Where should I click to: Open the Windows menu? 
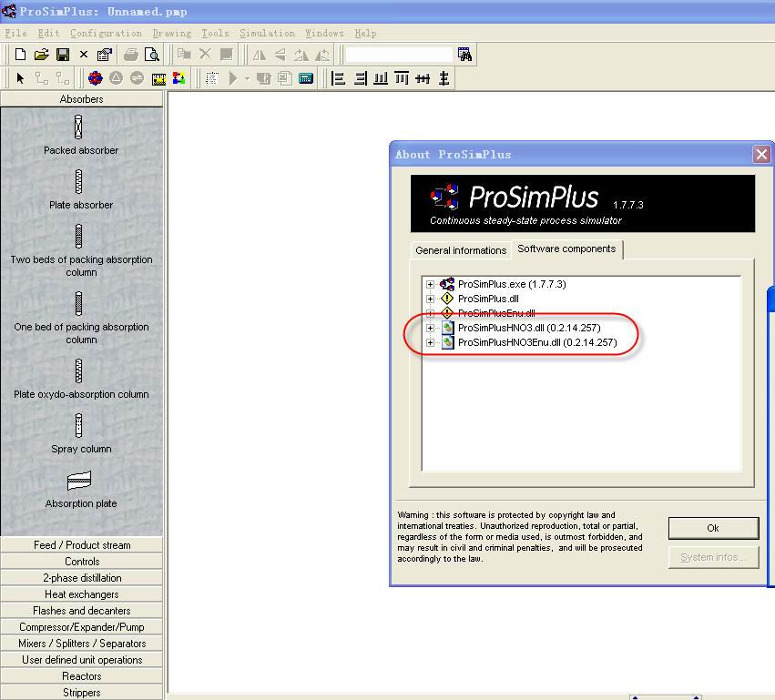(324, 33)
